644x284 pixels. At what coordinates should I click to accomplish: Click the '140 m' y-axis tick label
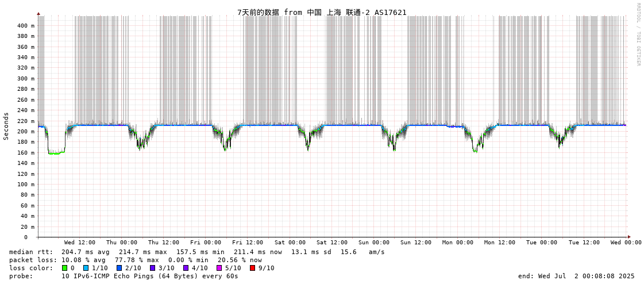coord(26,163)
